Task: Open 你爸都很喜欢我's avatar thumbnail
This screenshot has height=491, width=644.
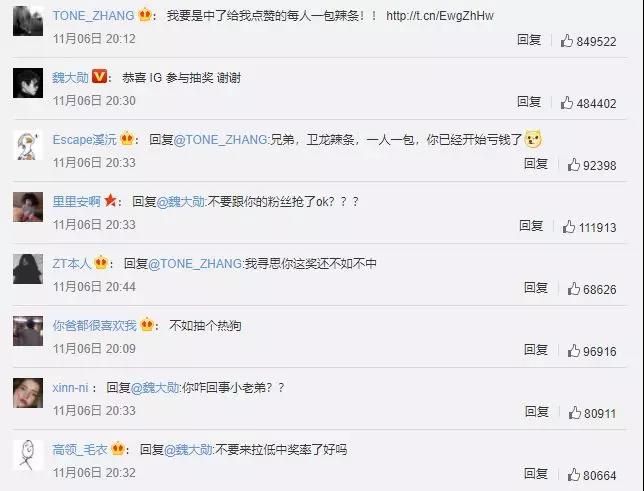Action: (x=28, y=331)
